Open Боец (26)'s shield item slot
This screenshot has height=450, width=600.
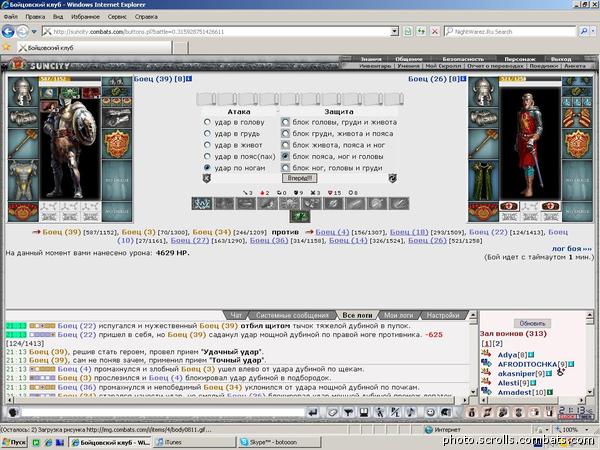[577, 144]
